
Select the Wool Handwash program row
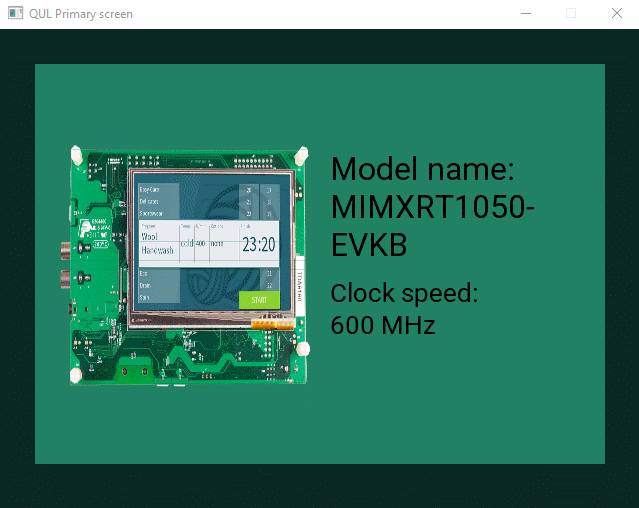click(157, 244)
